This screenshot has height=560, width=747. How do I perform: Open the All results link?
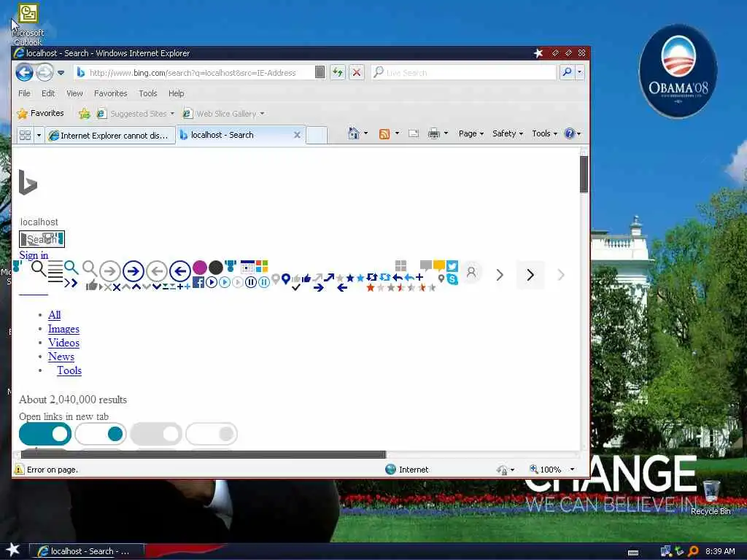point(54,315)
